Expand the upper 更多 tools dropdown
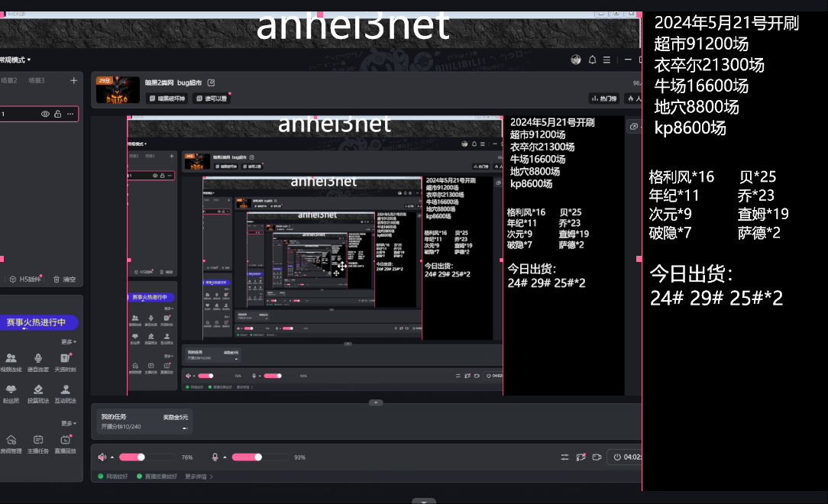 coord(69,341)
